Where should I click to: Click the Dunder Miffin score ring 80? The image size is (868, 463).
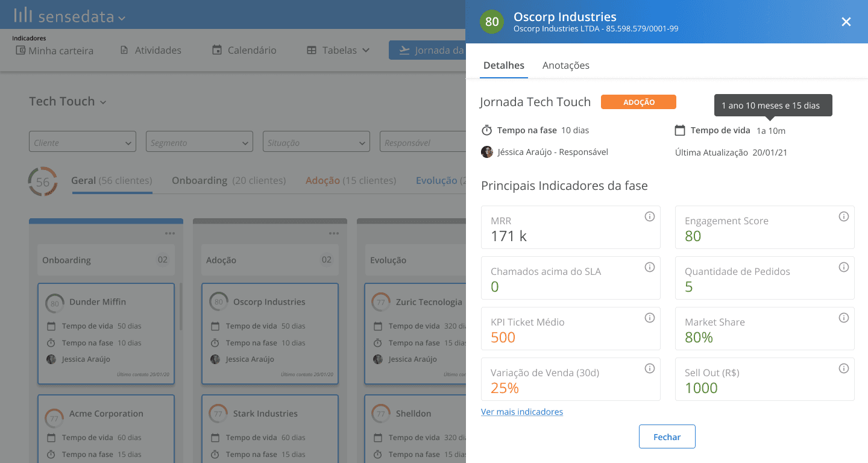click(55, 303)
